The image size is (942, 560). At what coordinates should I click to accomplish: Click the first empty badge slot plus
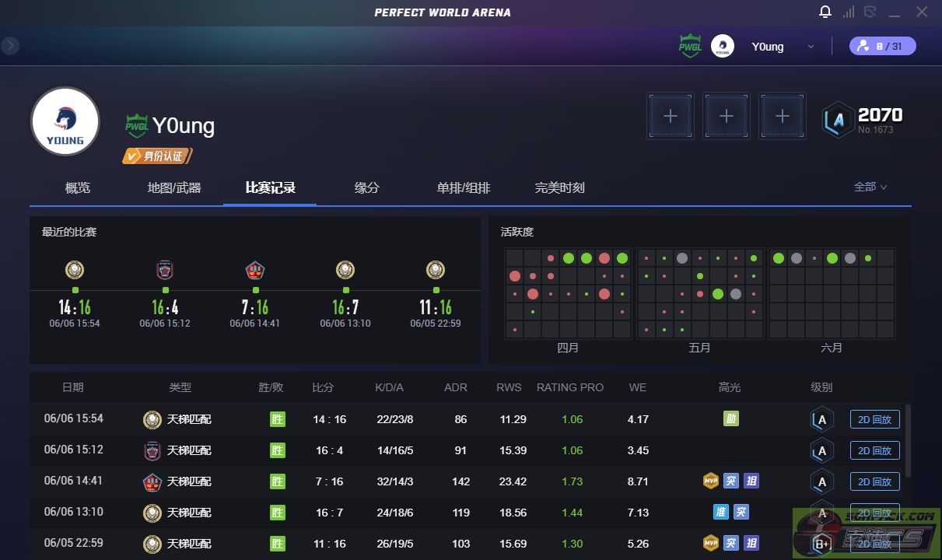(670, 116)
